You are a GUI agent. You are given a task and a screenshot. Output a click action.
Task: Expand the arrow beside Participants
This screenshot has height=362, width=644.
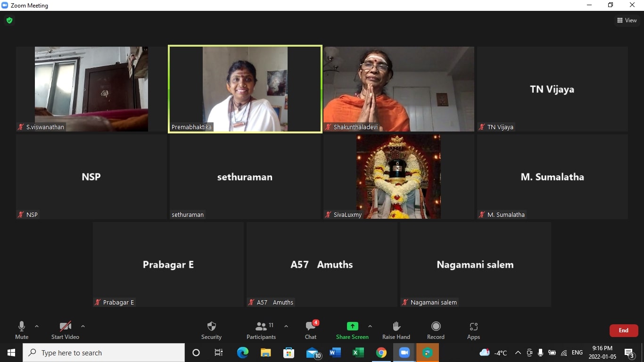[x=286, y=326]
